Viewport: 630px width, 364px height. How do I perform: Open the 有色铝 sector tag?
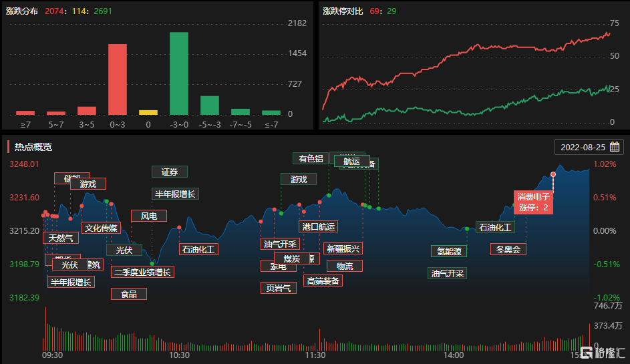click(311, 158)
